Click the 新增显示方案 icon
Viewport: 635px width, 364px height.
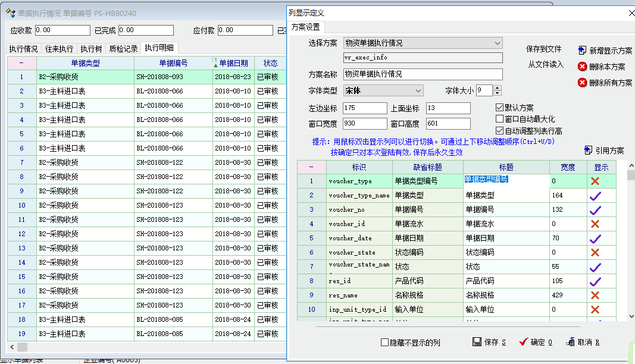click(581, 51)
